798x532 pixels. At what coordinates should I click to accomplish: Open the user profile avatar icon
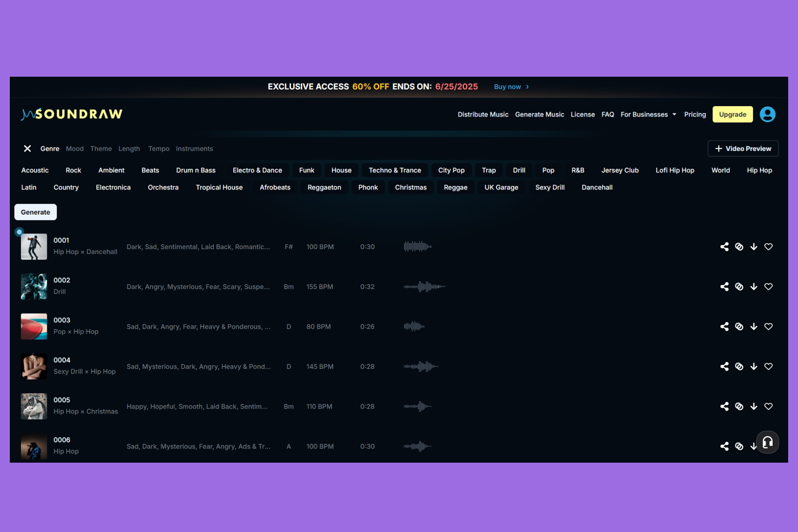[767, 114]
